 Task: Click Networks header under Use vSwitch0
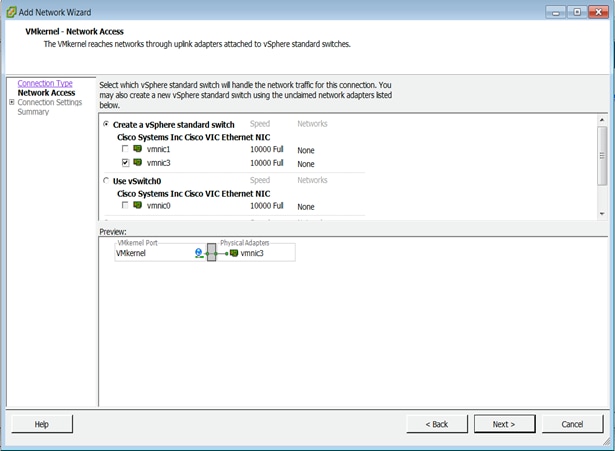(x=312, y=180)
